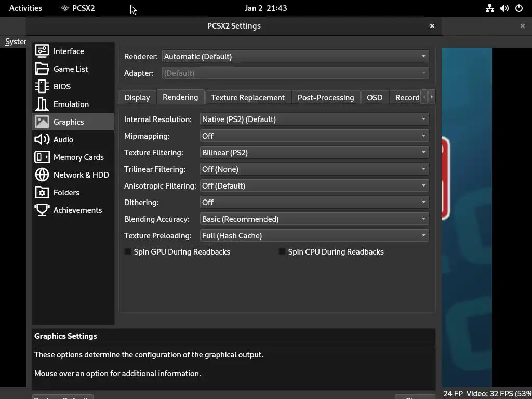Click the Video FPS status text
Screen dimensions: 532x399
pos(499,394)
